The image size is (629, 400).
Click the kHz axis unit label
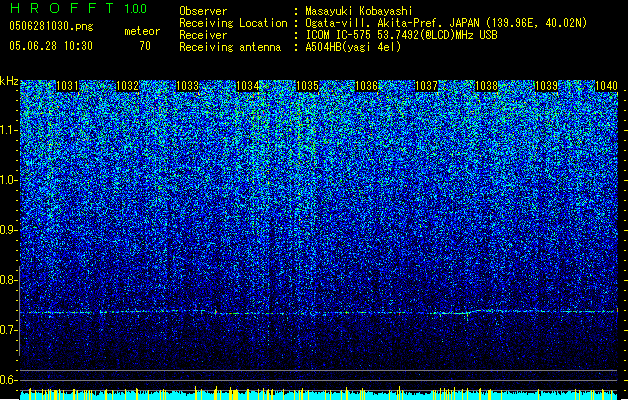9,81
